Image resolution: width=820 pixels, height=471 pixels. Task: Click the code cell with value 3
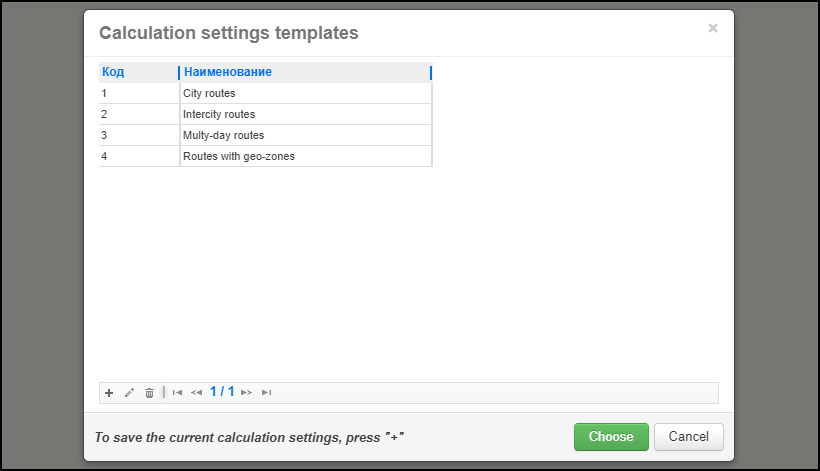click(104, 136)
